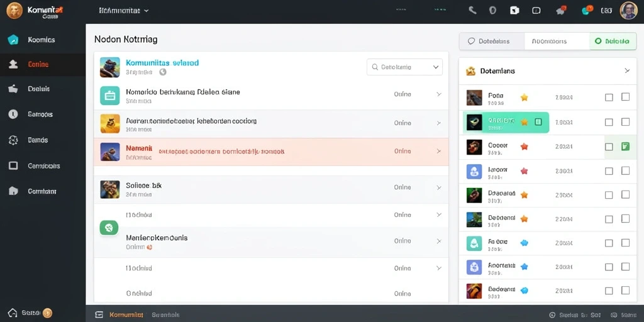
Task: Click globe icon under Komunitas sxlaiad
Action: coord(163,72)
